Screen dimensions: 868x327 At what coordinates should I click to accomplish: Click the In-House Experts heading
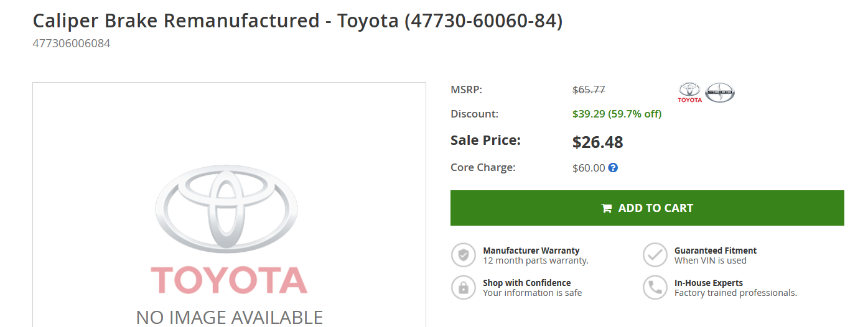pyautogui.click(x=709, y=283)
